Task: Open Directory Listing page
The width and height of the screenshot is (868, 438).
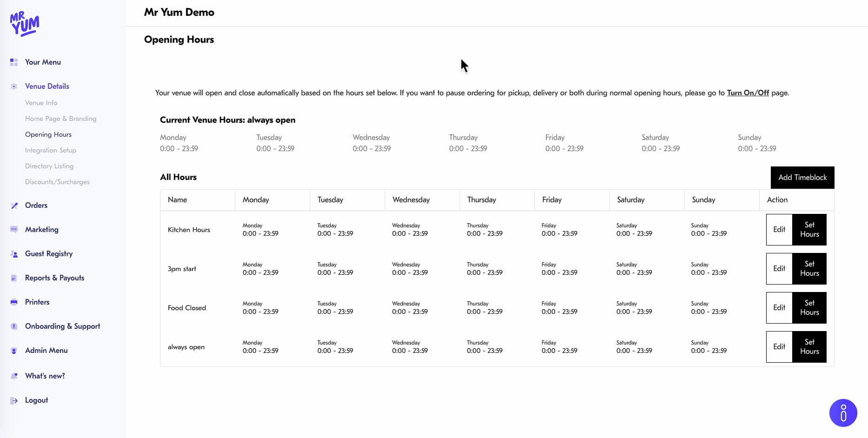Action: coord(49,166)
